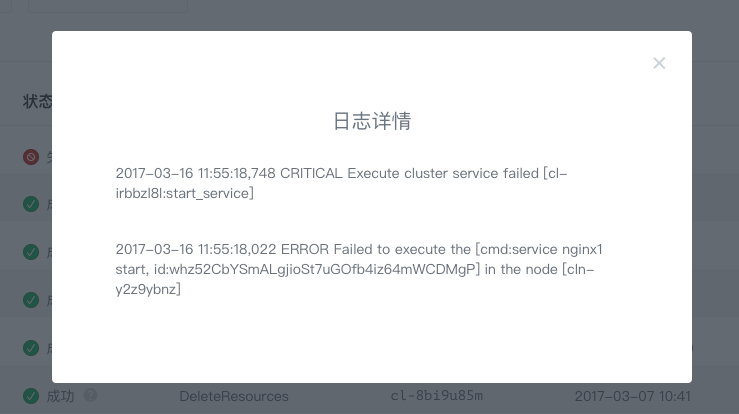Click the first green success check icon

pos(31,204)
